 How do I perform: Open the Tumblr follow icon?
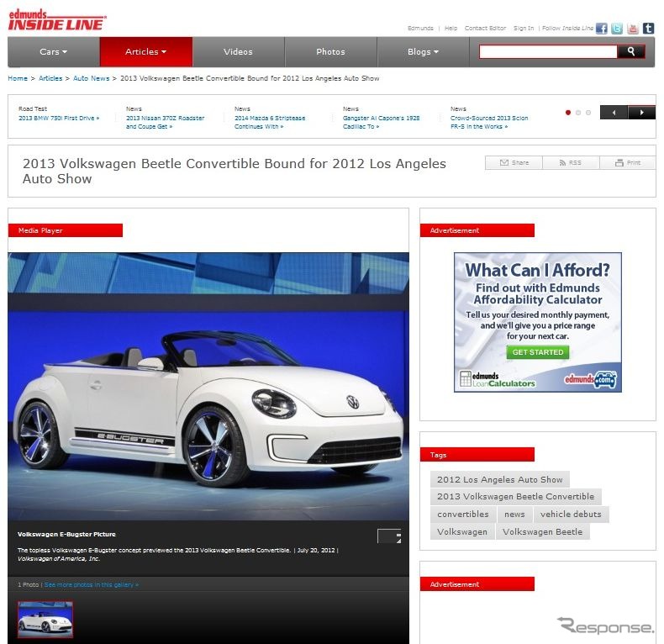(648, 29)
